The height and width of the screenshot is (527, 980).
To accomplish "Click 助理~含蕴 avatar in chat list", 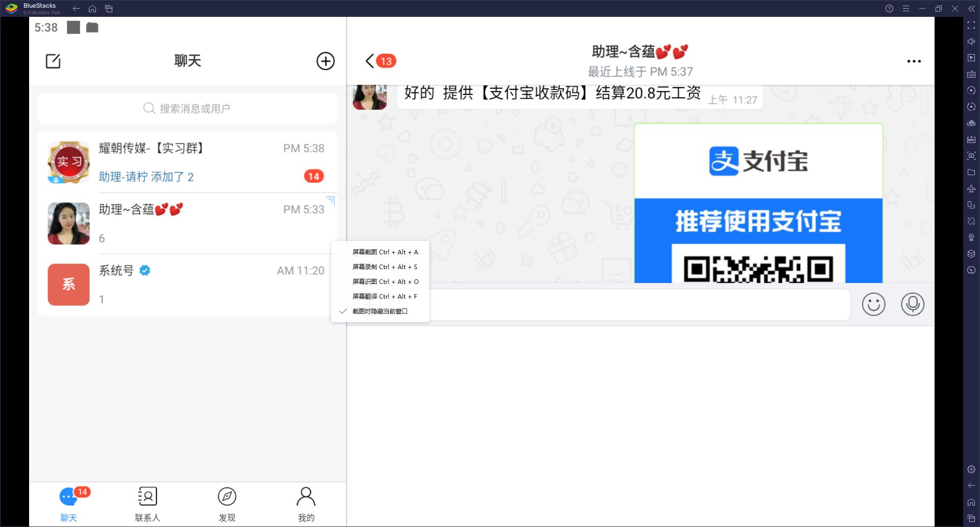I will (69, 224).
